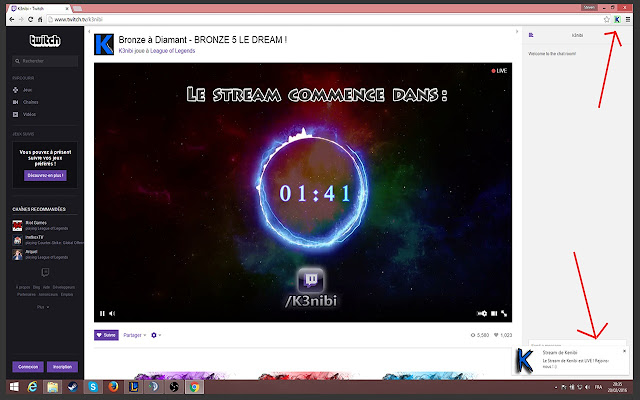640x400 pixels.
Task: Open the Blog footer link
Action: (x=36, y=287)
